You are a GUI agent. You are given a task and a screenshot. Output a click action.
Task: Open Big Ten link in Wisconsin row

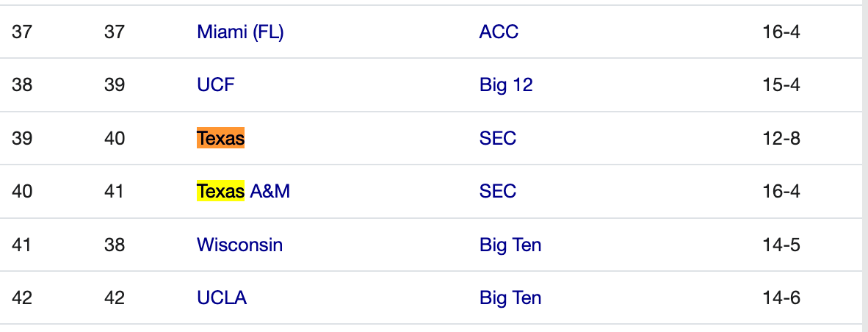coord(510,245)
